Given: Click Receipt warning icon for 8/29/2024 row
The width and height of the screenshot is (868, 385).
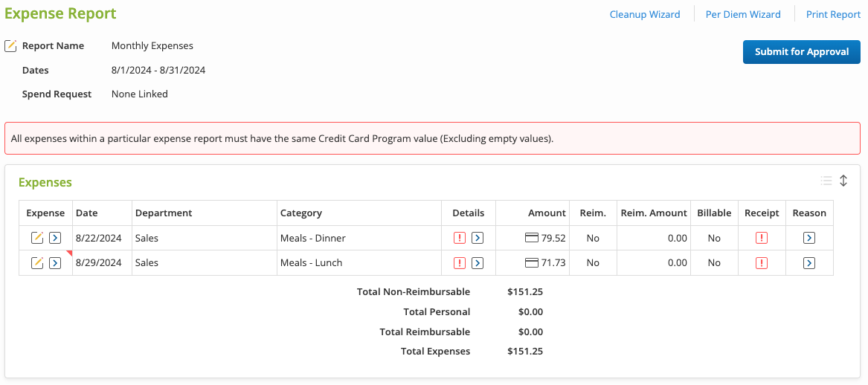Looking at the screenshot, I should point(762,263).
